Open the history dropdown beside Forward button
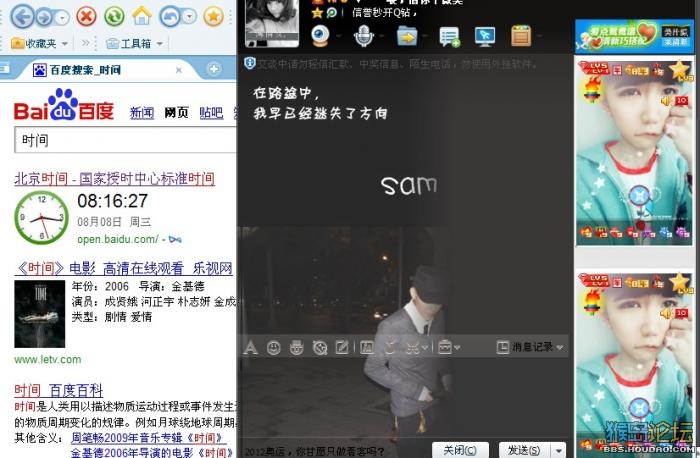Image resolution: width=700 pixels, height=458 pixels. coord(62,17)
